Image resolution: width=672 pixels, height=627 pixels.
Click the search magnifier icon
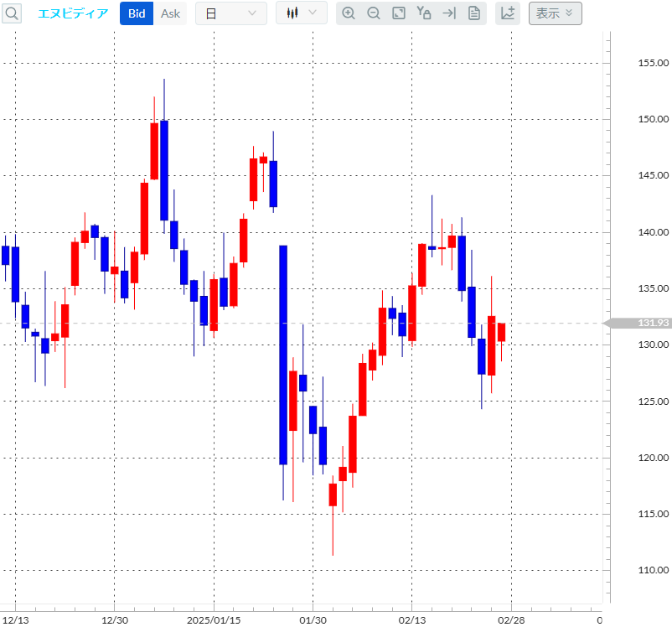coord(12,13)
